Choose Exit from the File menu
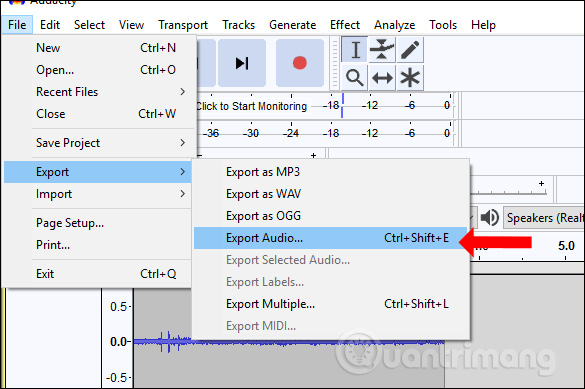The width and height of the screenshot is (585, 389). [x=98, y=274]
